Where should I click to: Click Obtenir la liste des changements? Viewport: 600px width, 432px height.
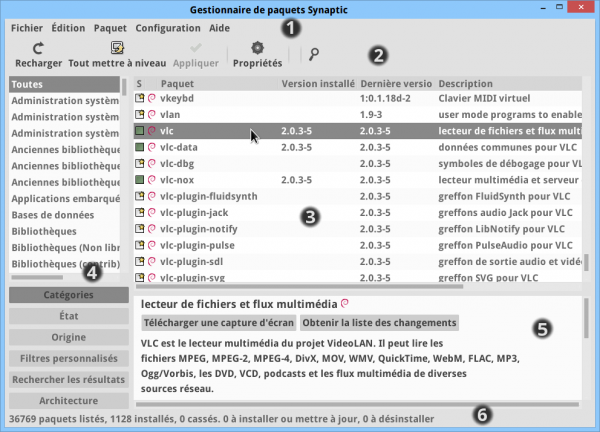click(379, 323)
